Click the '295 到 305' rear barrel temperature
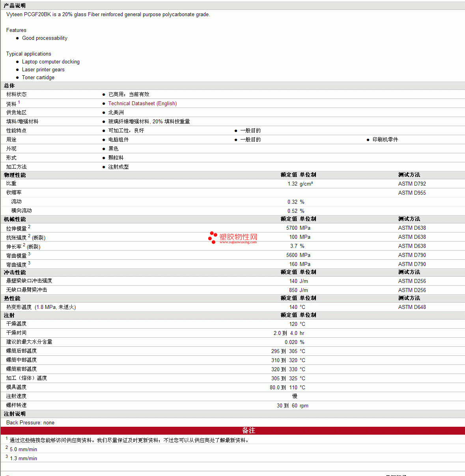 click(x=284, y=351)
